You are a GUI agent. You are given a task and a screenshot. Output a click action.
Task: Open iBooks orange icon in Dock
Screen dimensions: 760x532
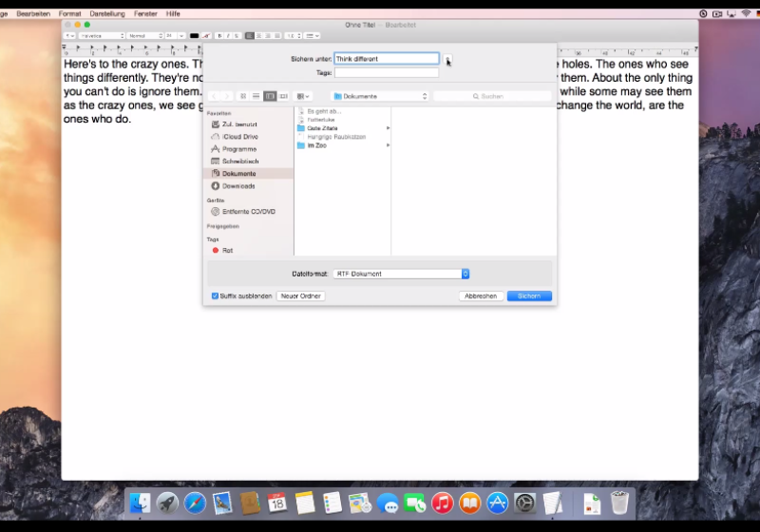point(470,503)
